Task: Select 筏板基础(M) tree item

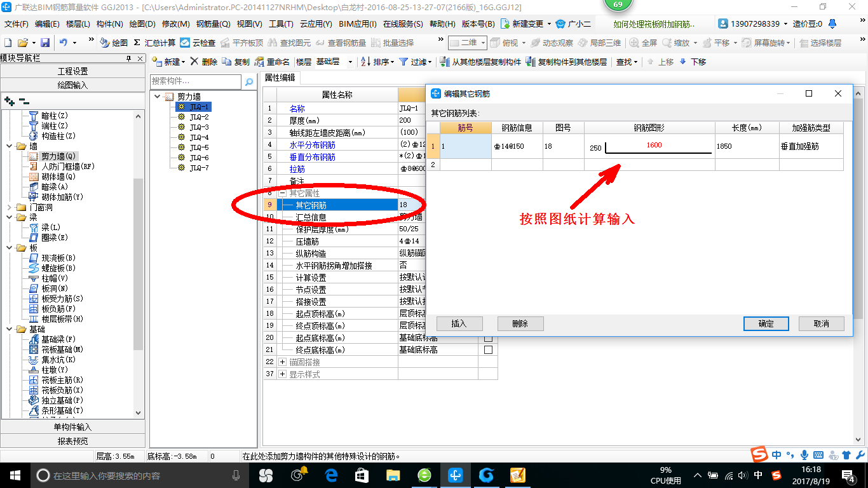Action: click(x=62, y=349)
